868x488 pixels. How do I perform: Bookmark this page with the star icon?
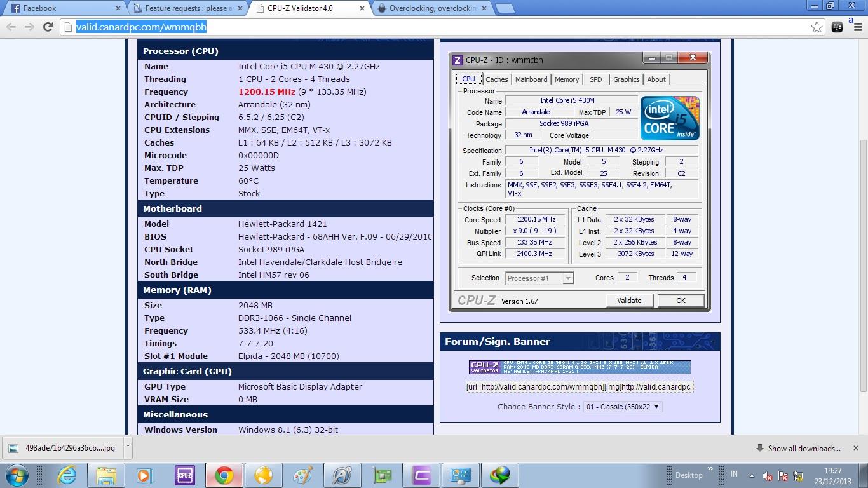pyautogui.click(x=817, y=27)
